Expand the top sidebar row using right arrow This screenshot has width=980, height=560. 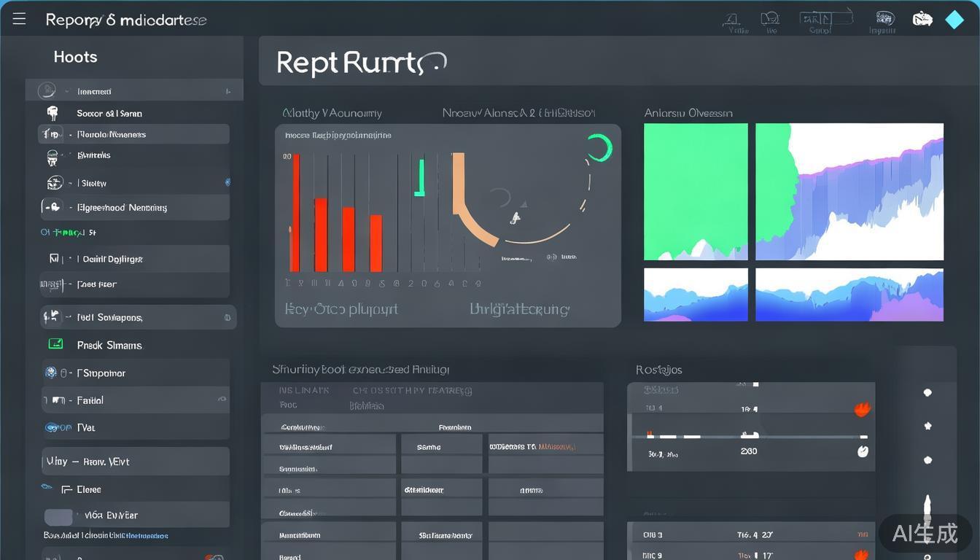(228, 92)
